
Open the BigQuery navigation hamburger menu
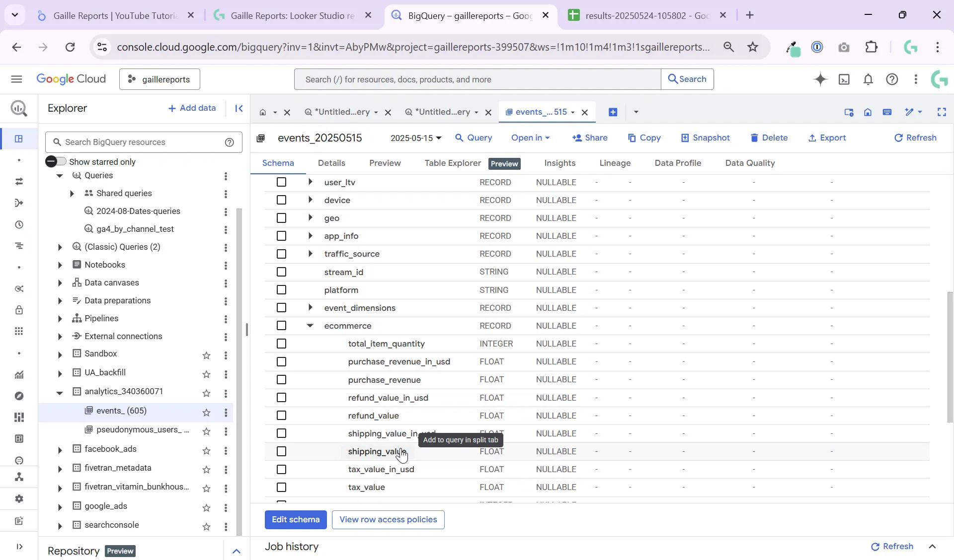pyautogui.click(x=16, y=79)
